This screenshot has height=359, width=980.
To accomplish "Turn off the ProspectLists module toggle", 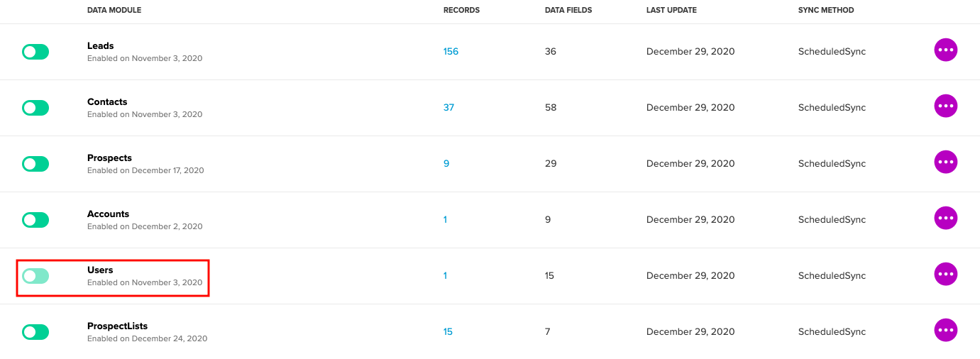I will (x=35, y=332).
